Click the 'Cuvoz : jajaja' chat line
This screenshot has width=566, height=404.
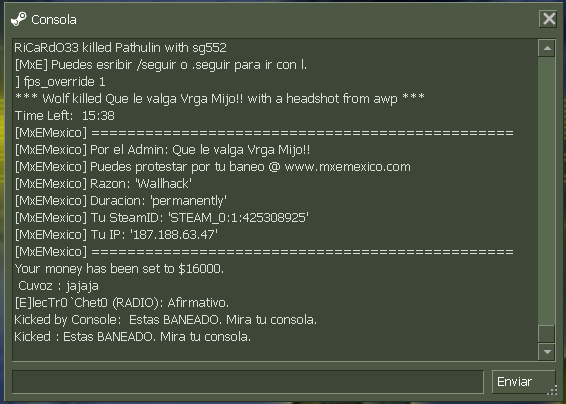point(58,286)
